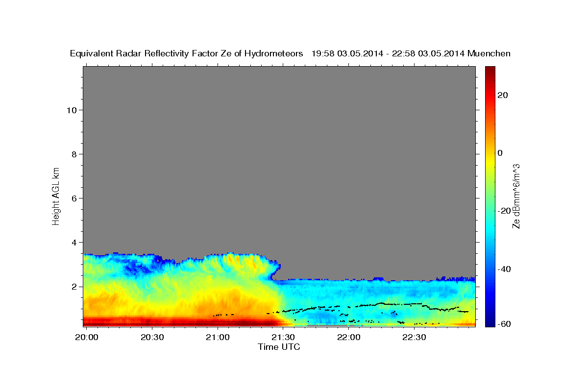The width and height of the screenshot is (588, 392).
Task: Click the colorbar value label '-60'
Action: point(504,324)
